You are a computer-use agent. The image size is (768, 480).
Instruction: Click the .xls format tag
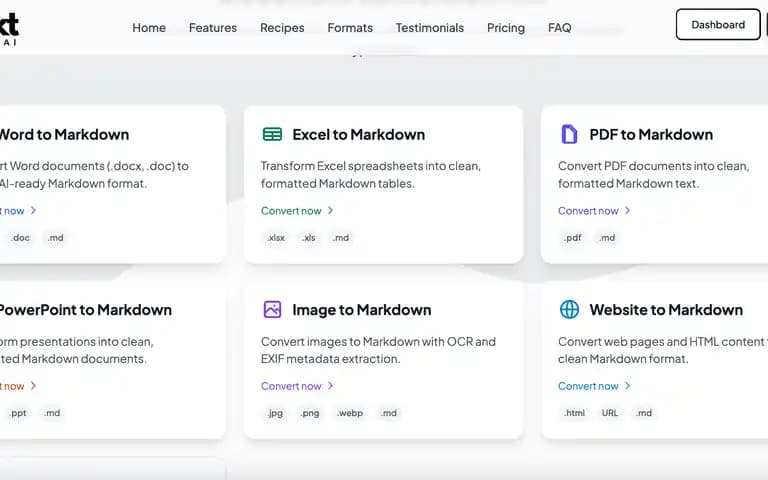click(x=309, y=238)
